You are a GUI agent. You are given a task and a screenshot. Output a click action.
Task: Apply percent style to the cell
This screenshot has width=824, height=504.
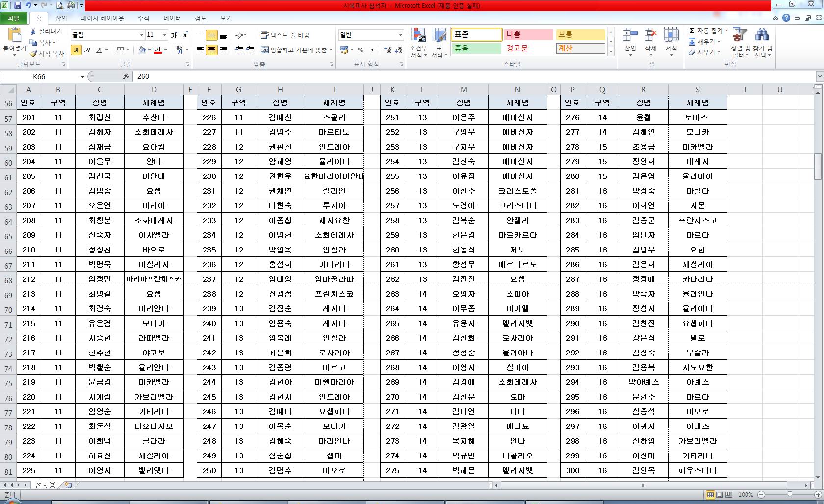[x=361, y=50]
